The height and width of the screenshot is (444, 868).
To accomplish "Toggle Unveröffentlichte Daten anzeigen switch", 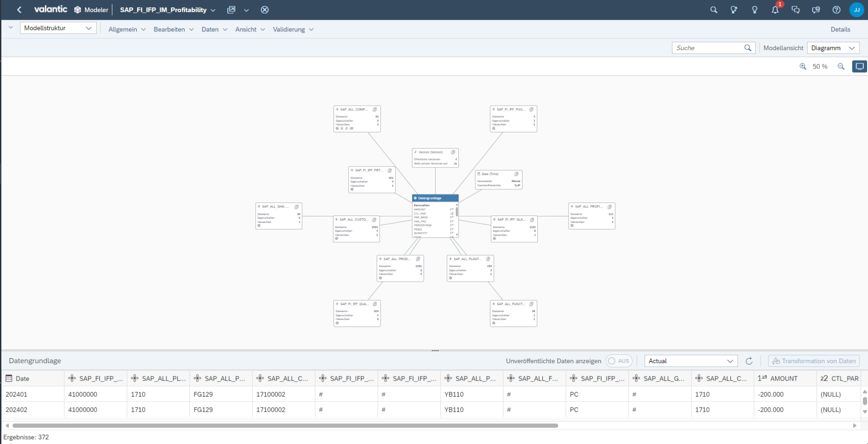I will click(x=618, y=361).
